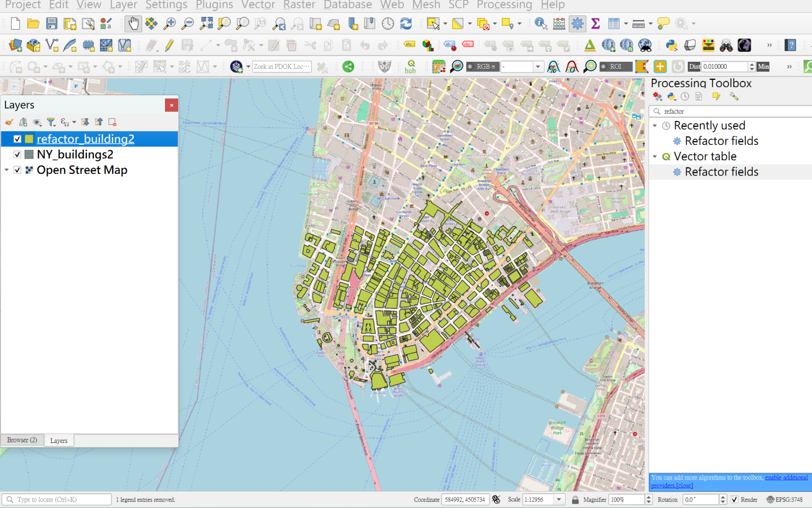This screenshot has width=812, height=508.
Task: Open the Vector menu
Action: pos(257,5)
